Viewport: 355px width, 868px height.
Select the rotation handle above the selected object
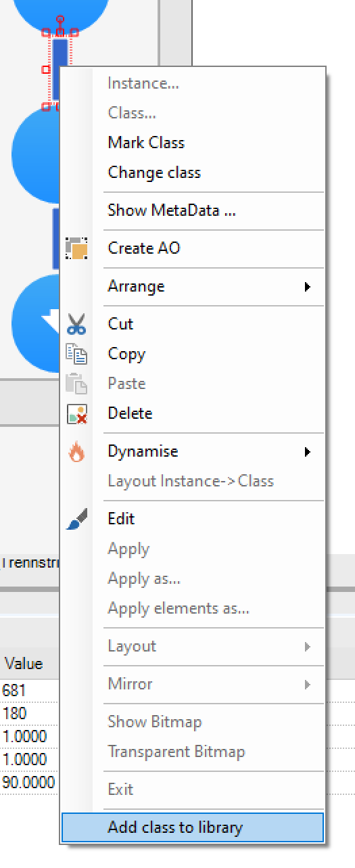60,20
